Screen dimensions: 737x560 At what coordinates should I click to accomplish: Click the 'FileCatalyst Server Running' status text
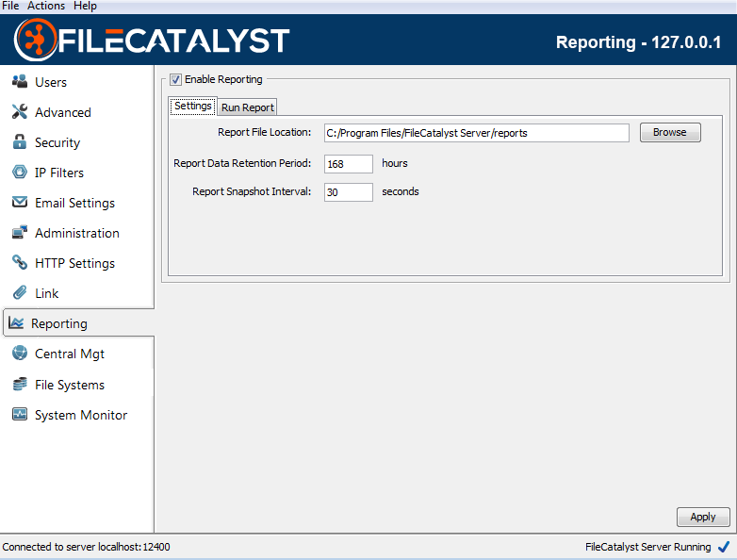[648, 547]
